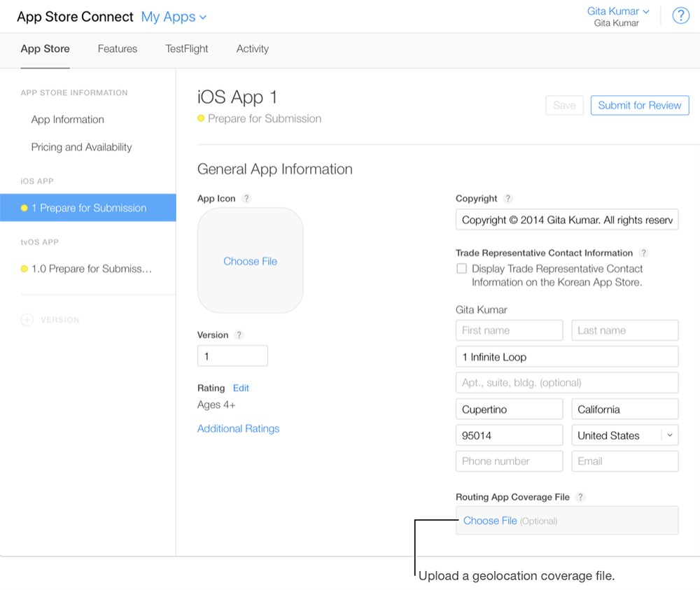The height and width of the screenshot is (590, 700).
Task: Open Pricing and Availability in the sidebar
Action: click(81, 147)
